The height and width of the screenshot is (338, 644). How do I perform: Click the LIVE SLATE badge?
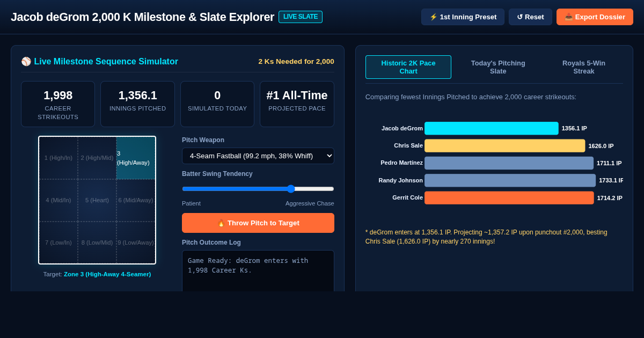click(301, 17)
